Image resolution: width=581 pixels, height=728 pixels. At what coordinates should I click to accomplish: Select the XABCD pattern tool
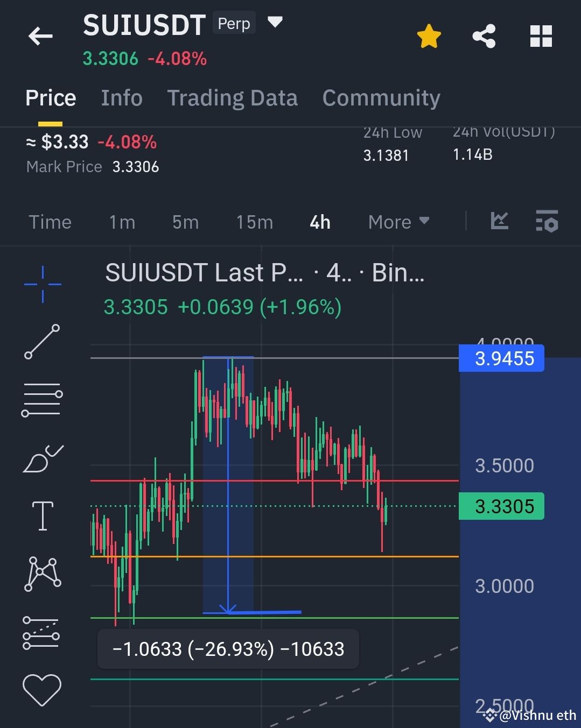43,574
